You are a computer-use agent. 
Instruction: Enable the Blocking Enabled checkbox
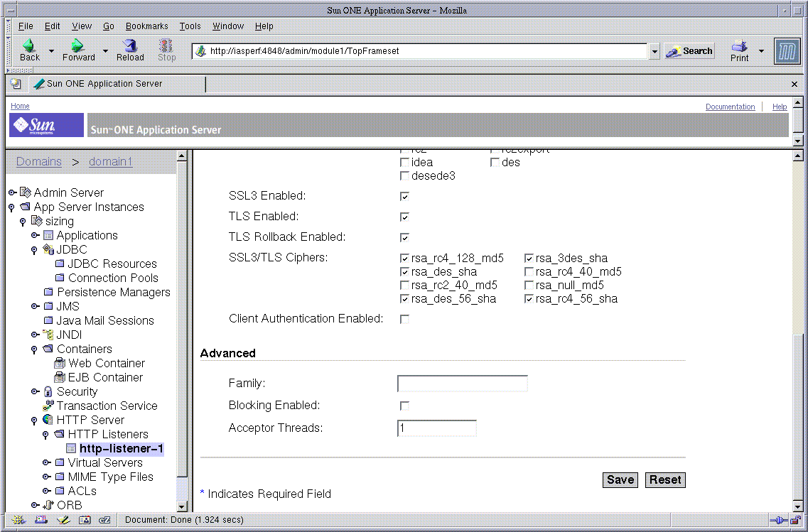(x=404, y=406)
